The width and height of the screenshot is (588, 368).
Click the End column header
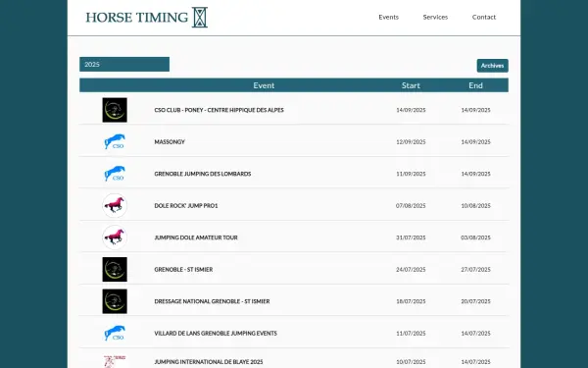tap(475, 85)
